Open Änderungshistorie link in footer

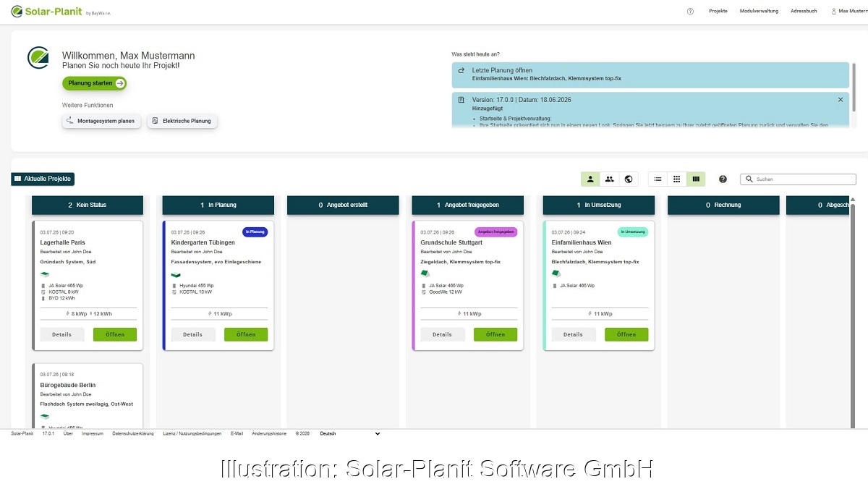(269, 433)
